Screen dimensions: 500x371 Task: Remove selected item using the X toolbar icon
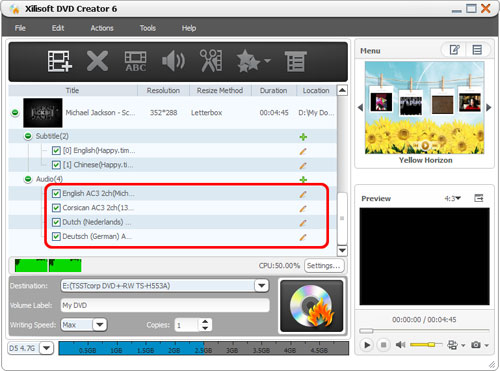coord(97,61)
